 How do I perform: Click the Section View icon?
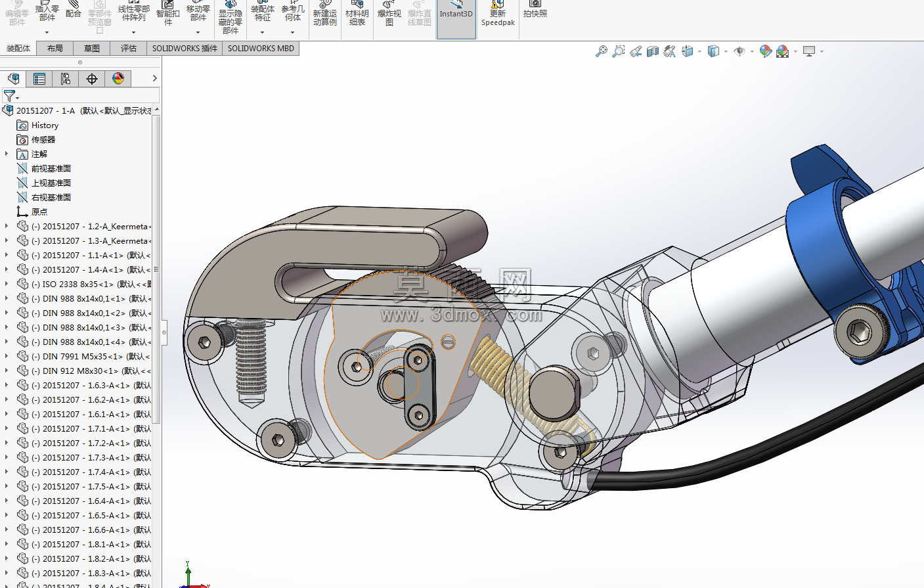click(652, 51)
